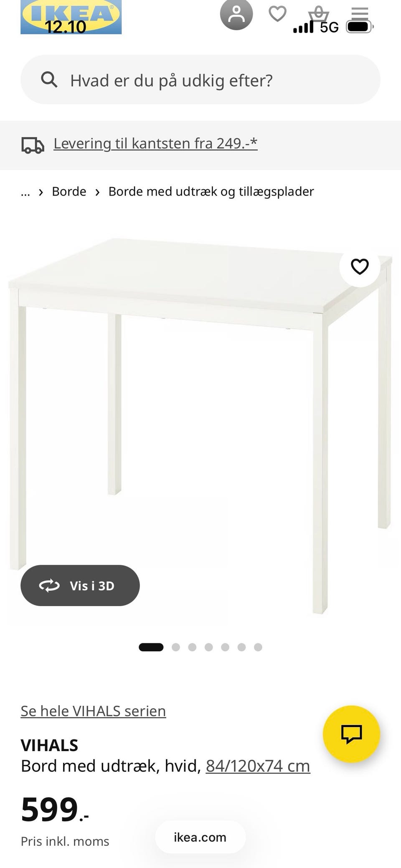401x868 pixels.
Task: Click the chevron before Borde breadcrumb
Action: [x=41, y=192]
